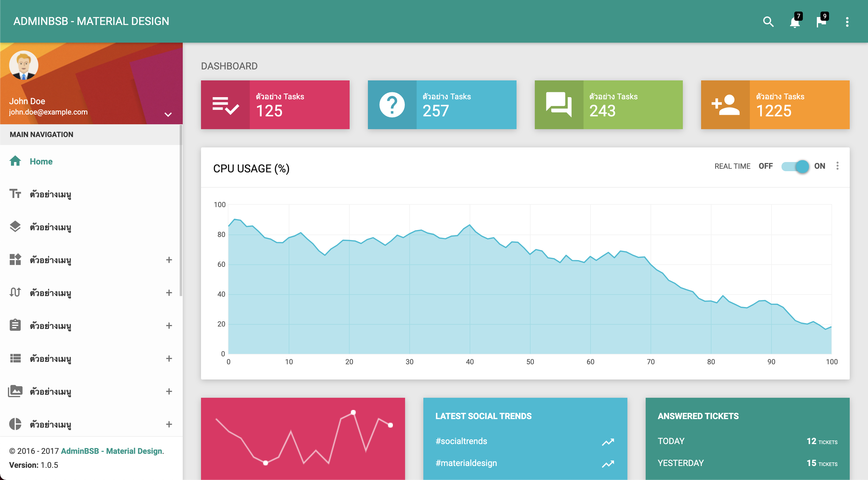Select the menu label beside the layers icon

(51, 227)
